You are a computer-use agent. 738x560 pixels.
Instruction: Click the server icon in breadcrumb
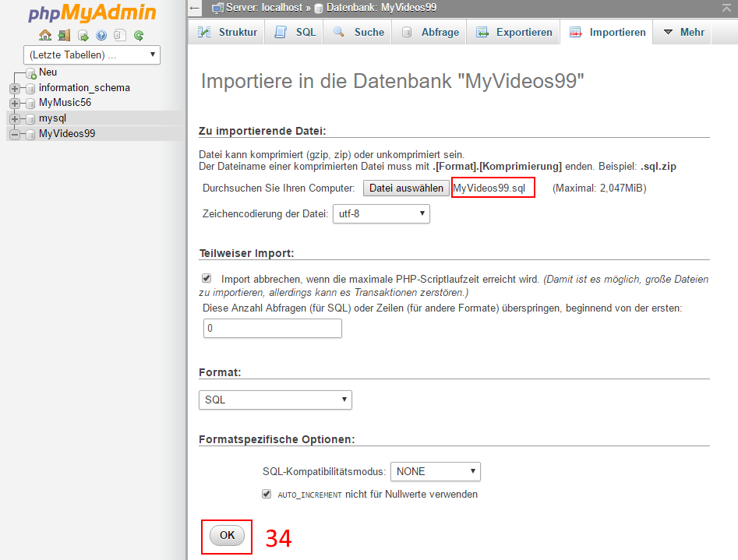click(x=217, y=8)
